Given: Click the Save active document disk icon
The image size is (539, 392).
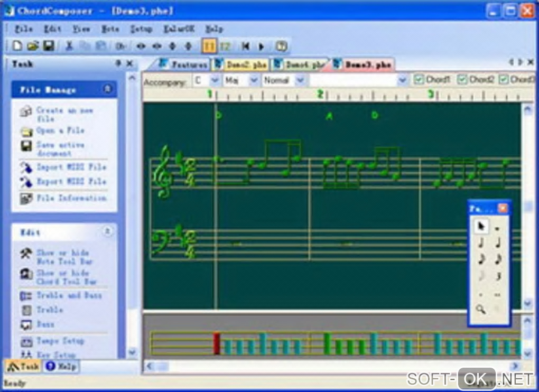Looking at the screenshot, I should click(x=26, y=146).
